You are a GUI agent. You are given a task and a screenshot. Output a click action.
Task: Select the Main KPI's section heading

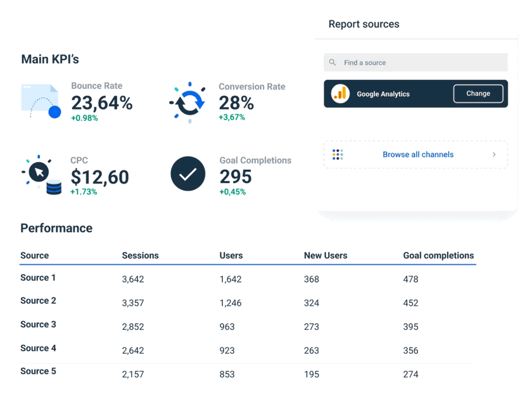click(50, 59)
